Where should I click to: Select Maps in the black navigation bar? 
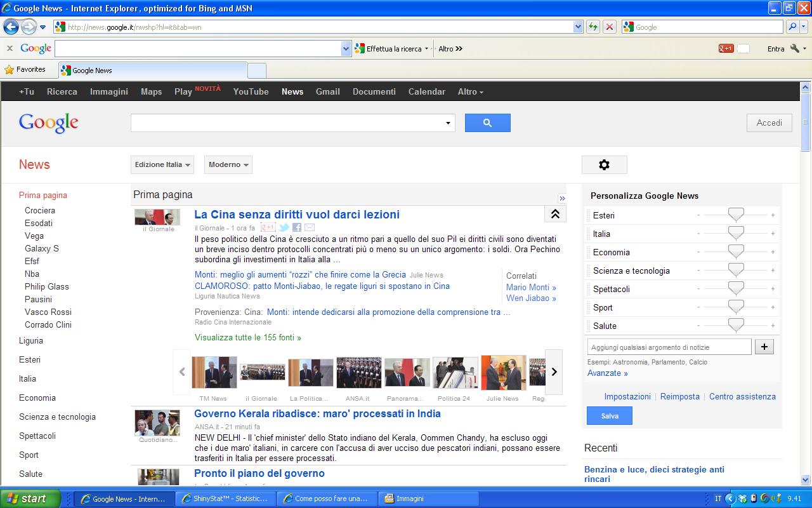tap(151, 91)
